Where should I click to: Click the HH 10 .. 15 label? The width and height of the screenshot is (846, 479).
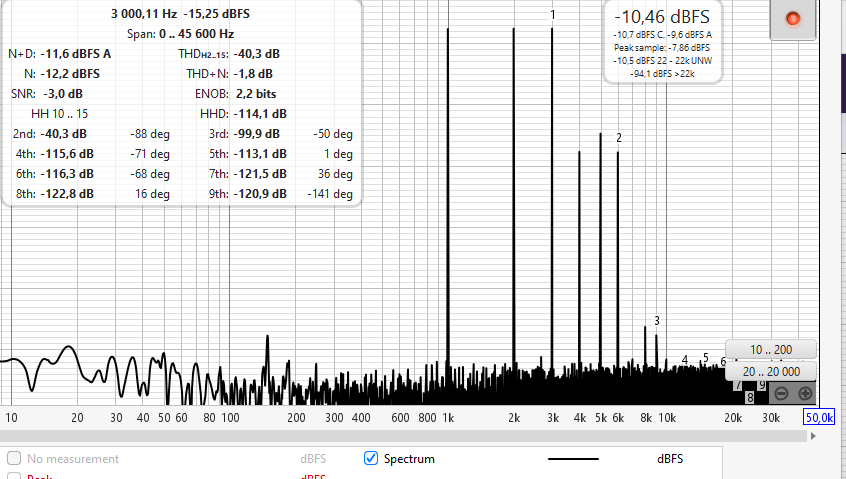[59, 113]
